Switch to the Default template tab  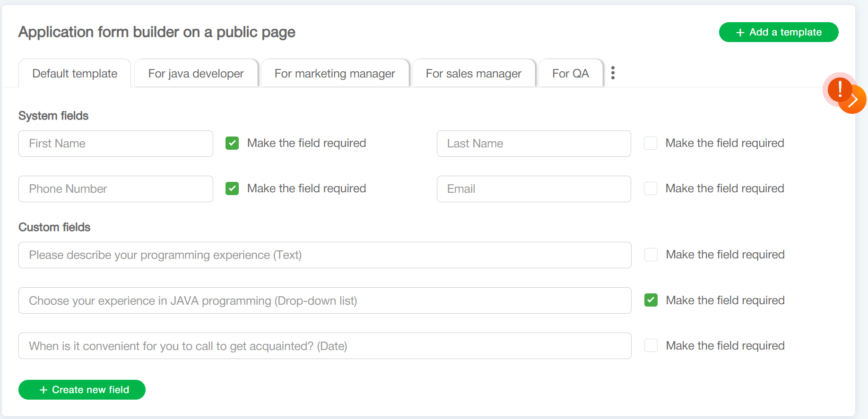pyautogui.click(x=75, y=74)
